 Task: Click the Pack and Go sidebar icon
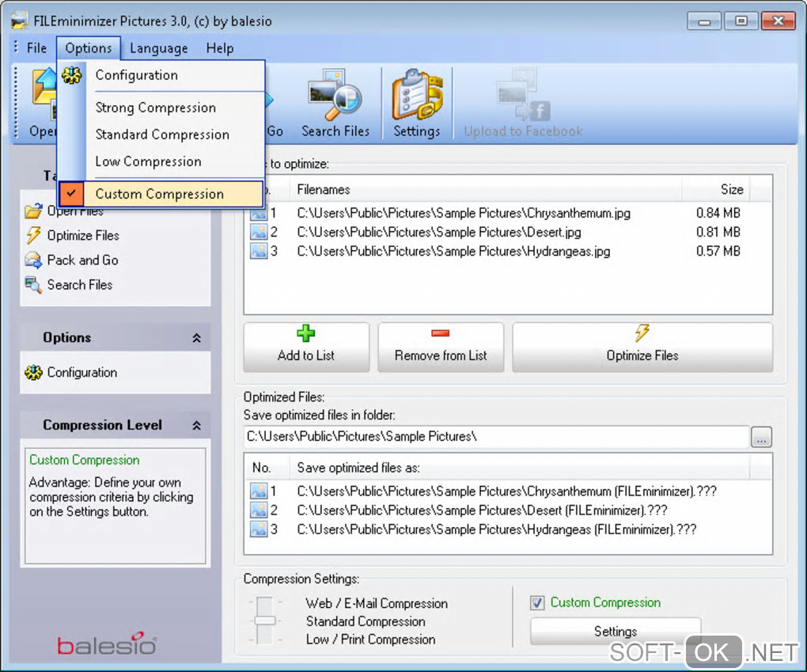pyautogui.click(x=33, y=260)
